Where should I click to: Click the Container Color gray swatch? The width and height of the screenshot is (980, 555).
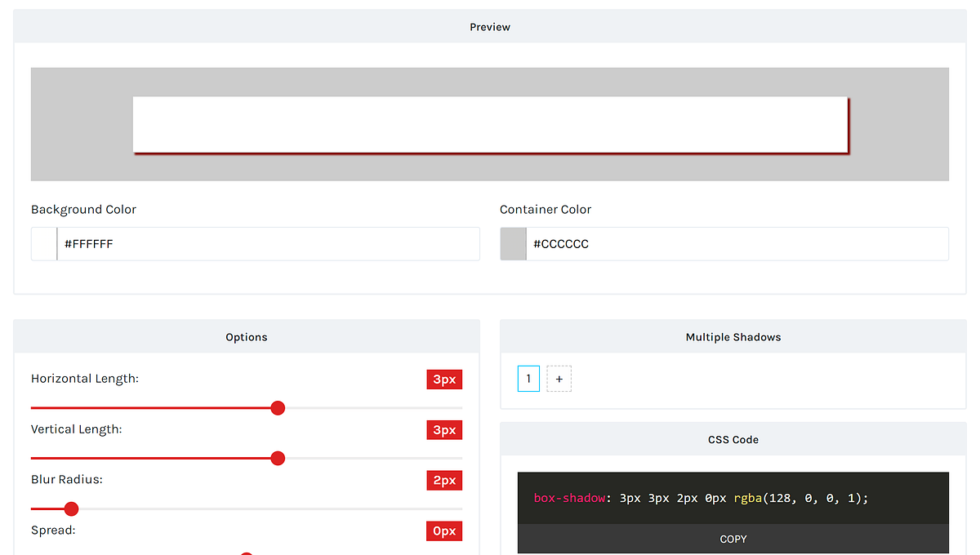coord(513,243)
